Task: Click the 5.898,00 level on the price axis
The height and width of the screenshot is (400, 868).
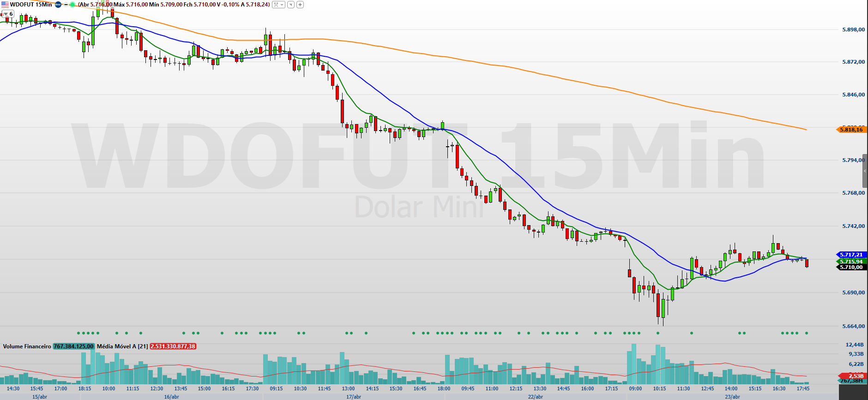Action: click(x=853, y=30)
